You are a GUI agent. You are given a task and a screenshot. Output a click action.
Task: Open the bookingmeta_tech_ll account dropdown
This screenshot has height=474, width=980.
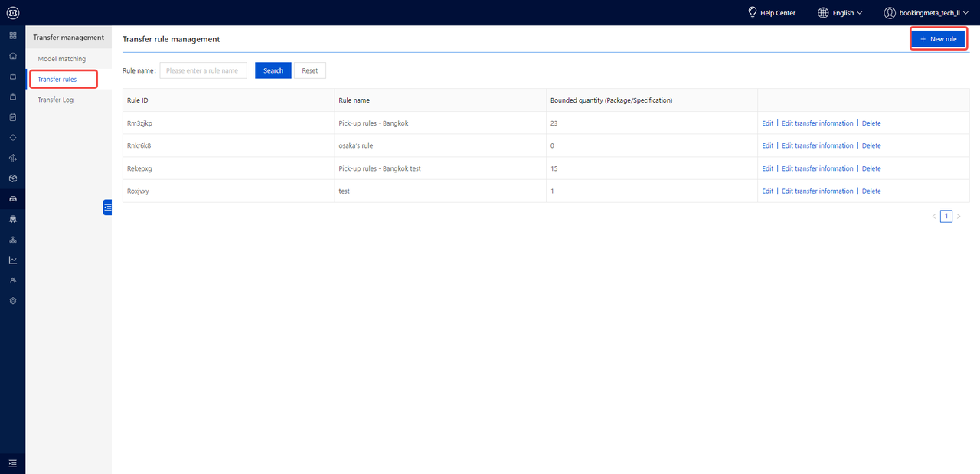[926, 13]
